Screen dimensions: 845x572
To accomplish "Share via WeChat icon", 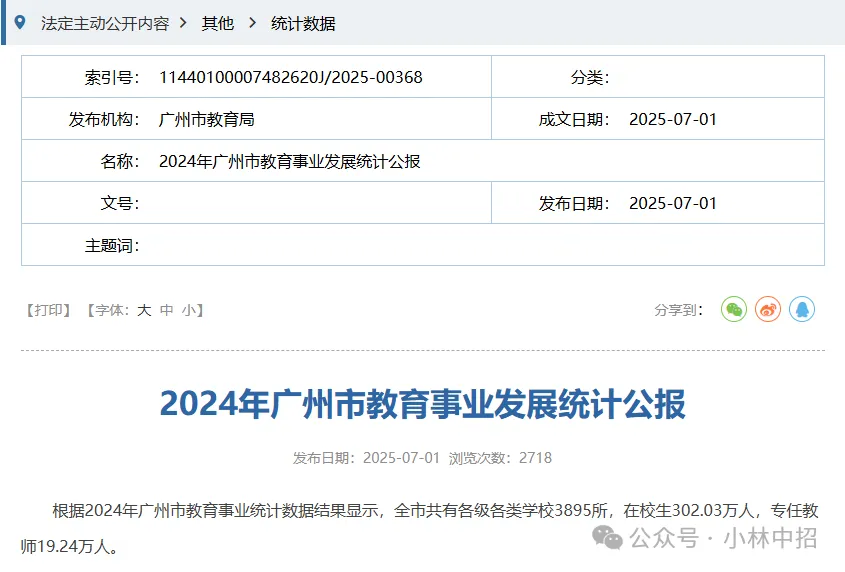I will (733, 309).
